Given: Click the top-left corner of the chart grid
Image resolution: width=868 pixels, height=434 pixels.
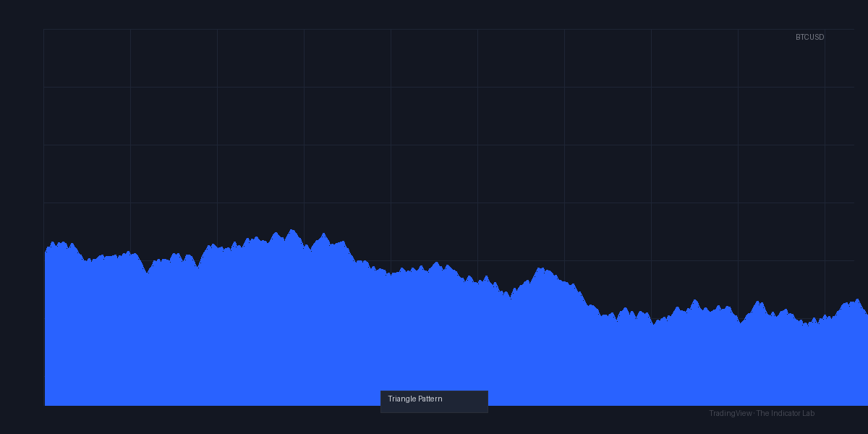Looking at the screenshot, I should 43,29.
